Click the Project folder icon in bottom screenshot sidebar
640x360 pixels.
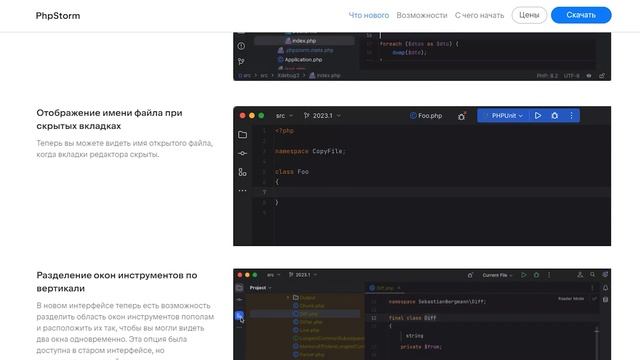coord(240,288)
